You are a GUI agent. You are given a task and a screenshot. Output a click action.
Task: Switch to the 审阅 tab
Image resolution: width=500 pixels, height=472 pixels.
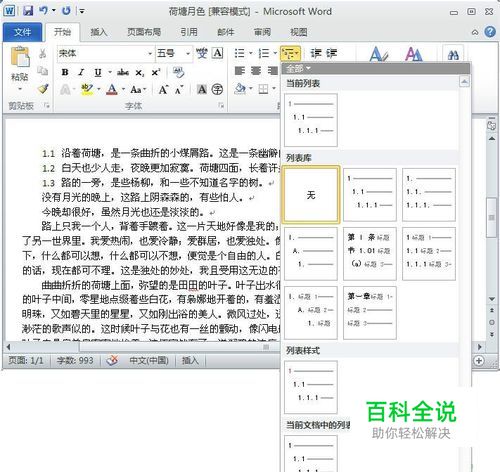[262, 32]
